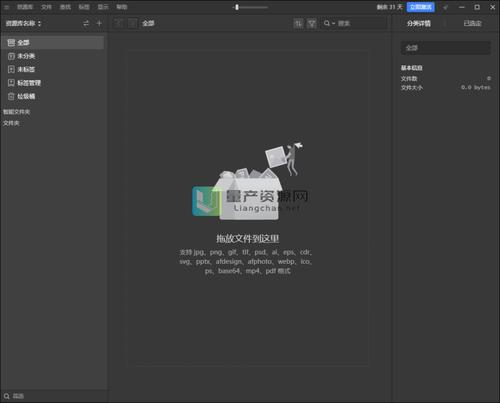Click the 标签管理 tag icon
The height and width of the screenshot is (403, 500).
pyautogui.click(x=11, y=83)
